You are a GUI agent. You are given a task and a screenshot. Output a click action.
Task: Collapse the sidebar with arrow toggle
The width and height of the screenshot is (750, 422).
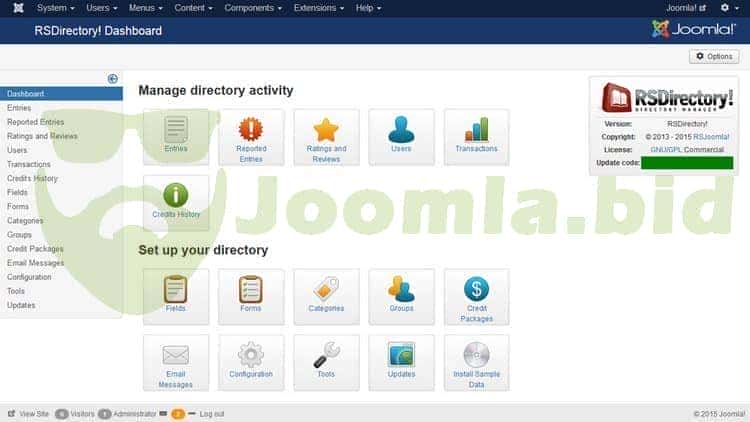(x=113, y=79)
